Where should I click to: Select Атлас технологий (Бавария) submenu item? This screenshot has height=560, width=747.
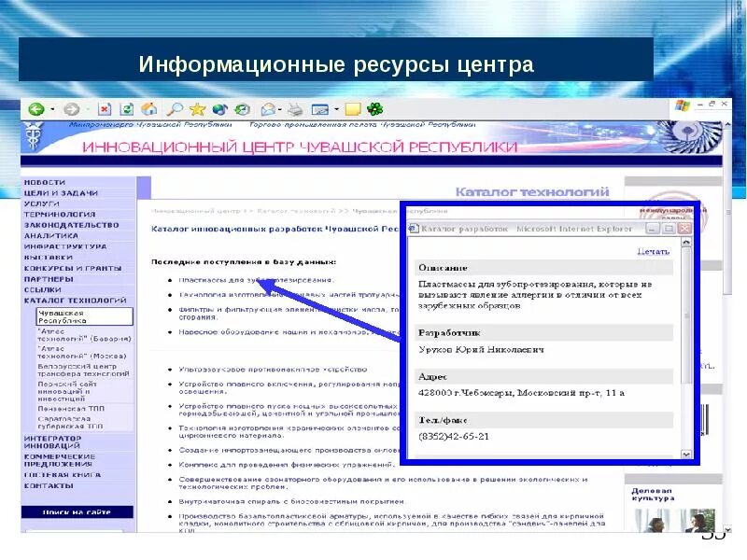[84, 335]
